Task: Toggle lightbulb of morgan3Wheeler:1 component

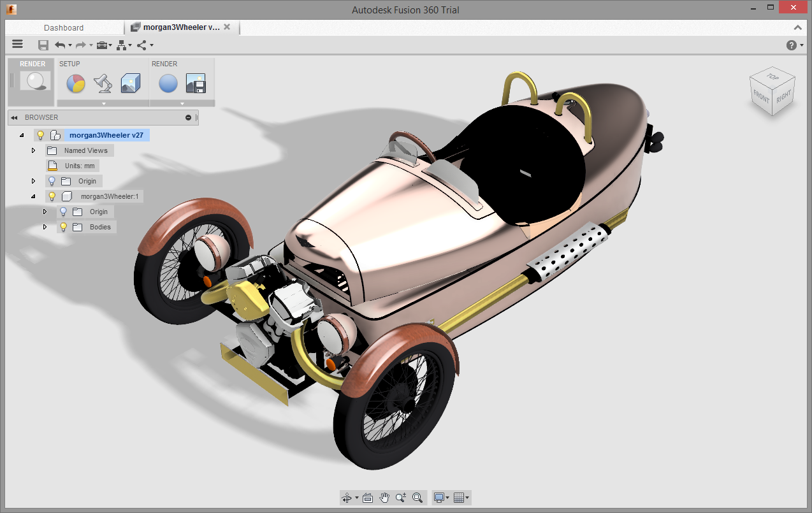Action: 52,196
